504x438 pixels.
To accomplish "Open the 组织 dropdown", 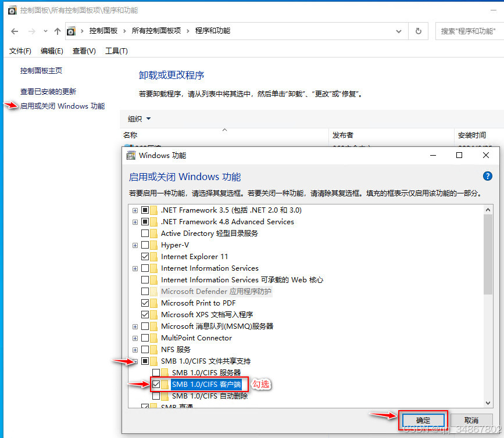I will point(139,119).
